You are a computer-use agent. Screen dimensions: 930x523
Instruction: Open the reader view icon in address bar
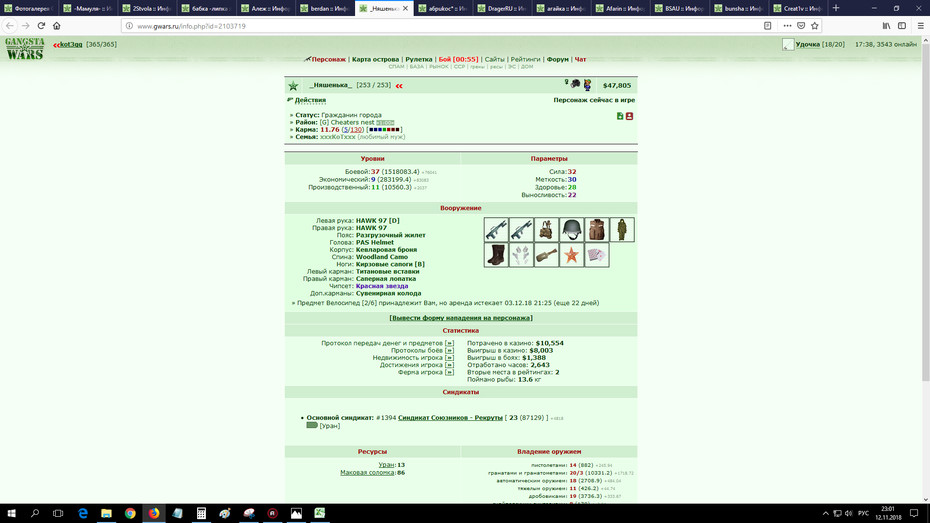[767, 25]
